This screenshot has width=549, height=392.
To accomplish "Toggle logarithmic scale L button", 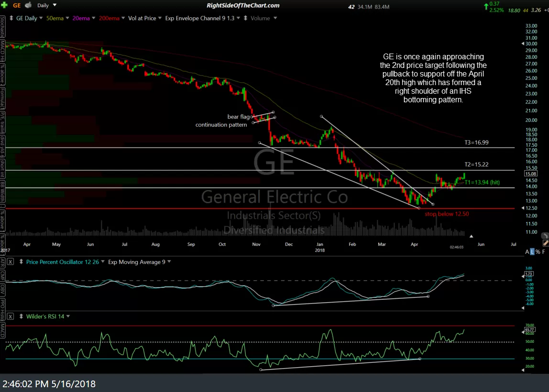I will [532, 251].
